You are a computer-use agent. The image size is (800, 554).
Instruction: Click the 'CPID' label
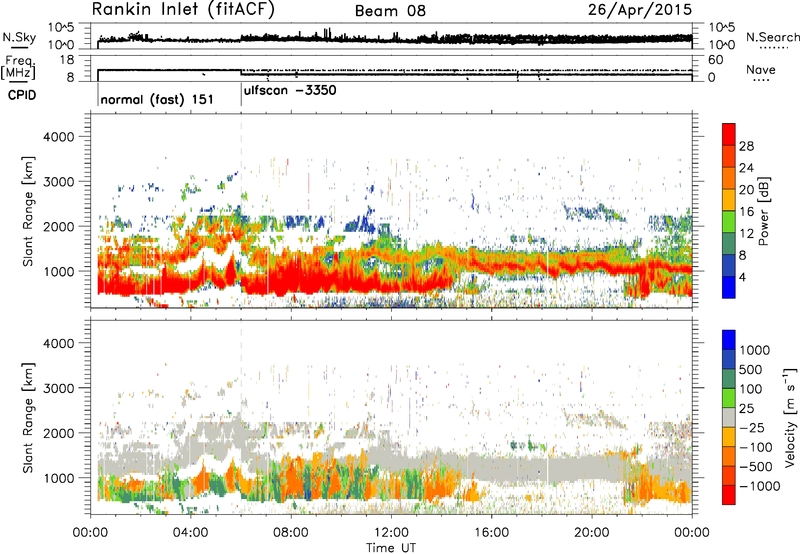click(22, 95)
